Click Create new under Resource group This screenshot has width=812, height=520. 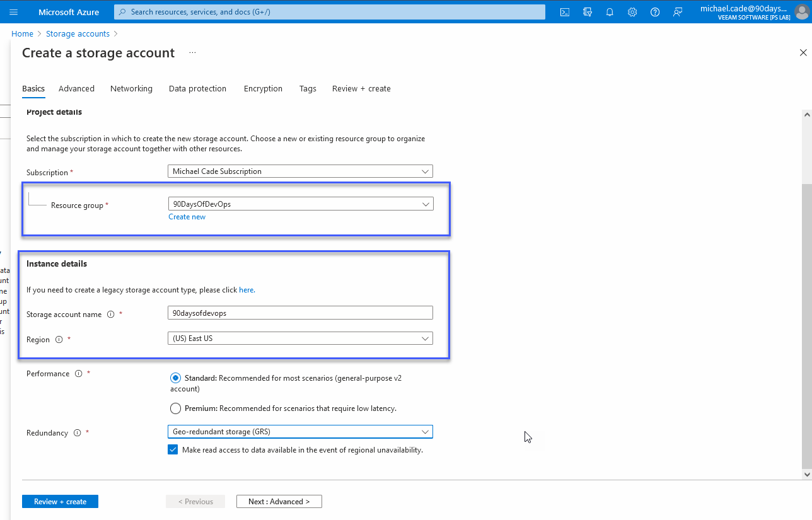click(x=187, y=216)
